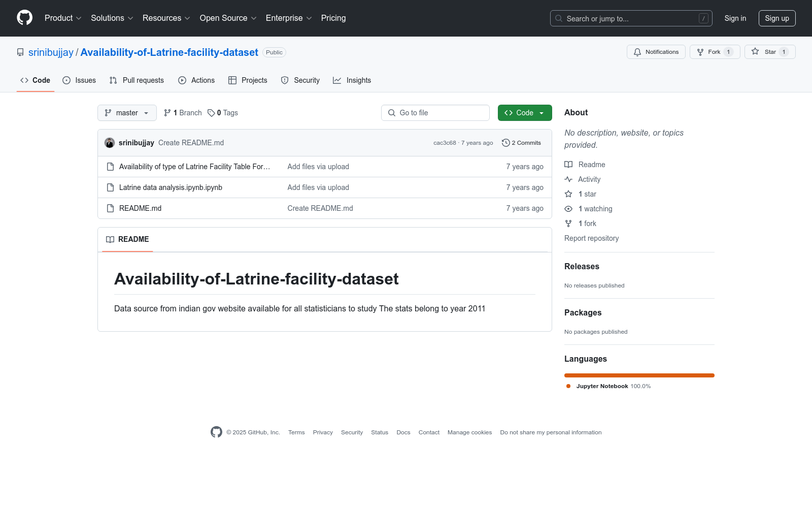Open Latrine data analysis.ipynb.ipynb file
812x508 pixels.
click(171, 187)
